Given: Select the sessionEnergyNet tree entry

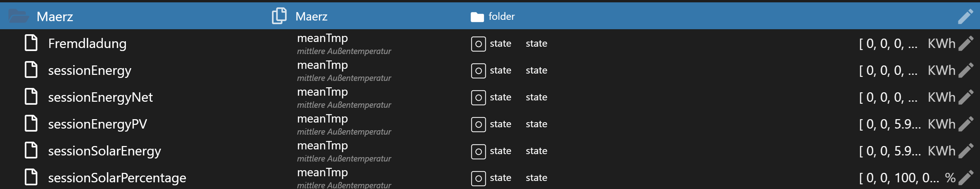Looking at the screenshot, I should pos(100,97).
